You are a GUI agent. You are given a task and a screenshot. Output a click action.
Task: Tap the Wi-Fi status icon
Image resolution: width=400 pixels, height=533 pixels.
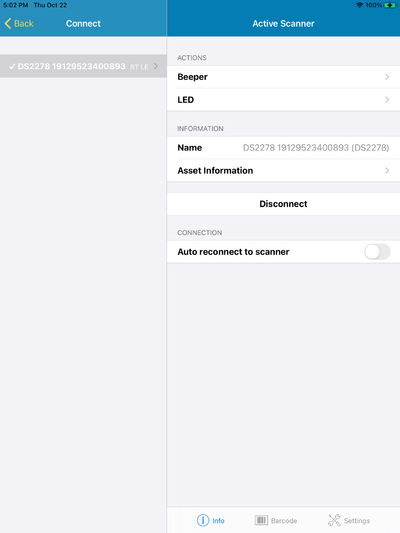(x=360, y=5)
